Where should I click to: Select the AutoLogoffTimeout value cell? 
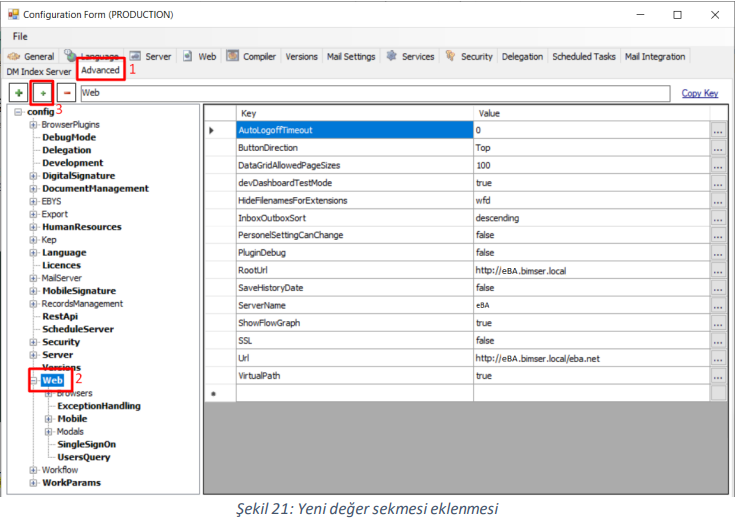pyautogui.click(x=590, y=130)
